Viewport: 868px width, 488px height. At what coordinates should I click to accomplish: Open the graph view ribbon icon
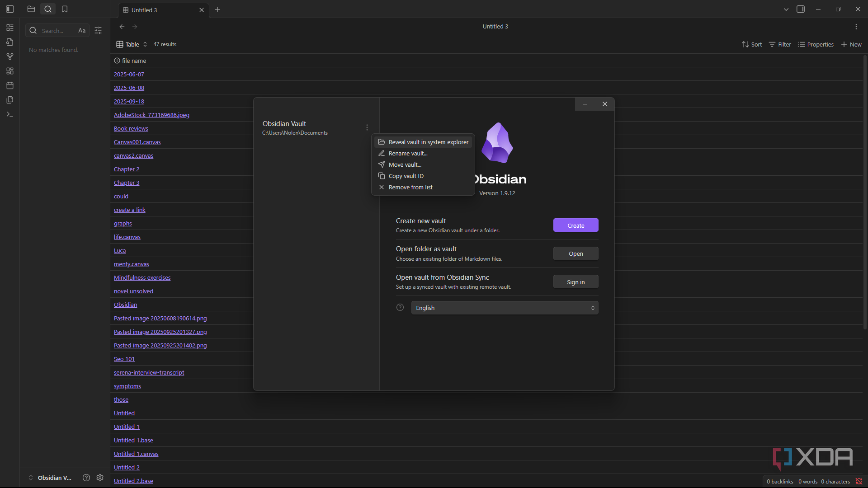[10, 56]
